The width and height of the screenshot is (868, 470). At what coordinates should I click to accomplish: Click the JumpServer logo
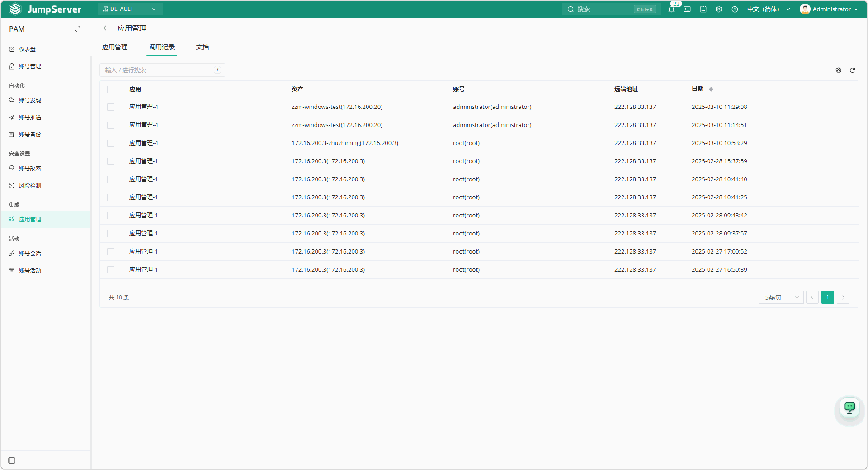point(45,9)
